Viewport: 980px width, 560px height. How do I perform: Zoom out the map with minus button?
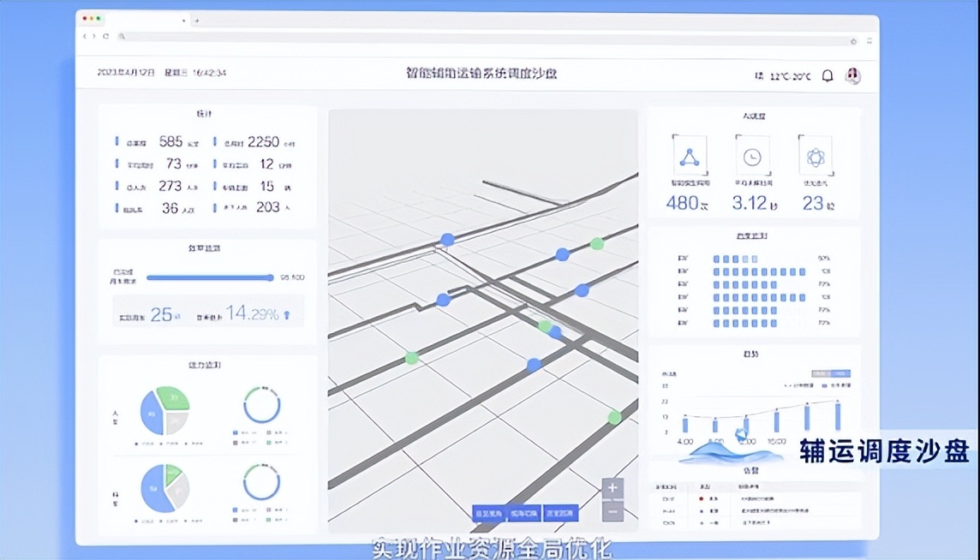tap(612, 511)
